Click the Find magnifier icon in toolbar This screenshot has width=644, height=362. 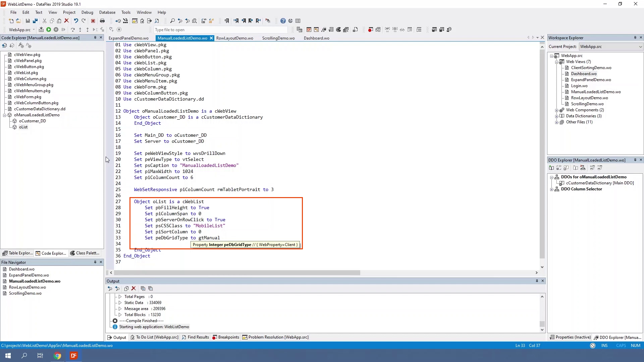(172, 21)
